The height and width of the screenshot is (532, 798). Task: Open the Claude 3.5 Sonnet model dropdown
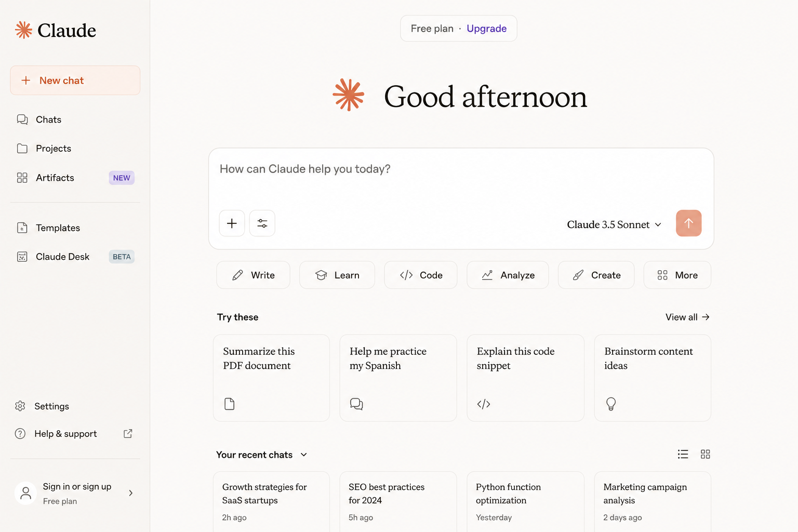[614, 224]
